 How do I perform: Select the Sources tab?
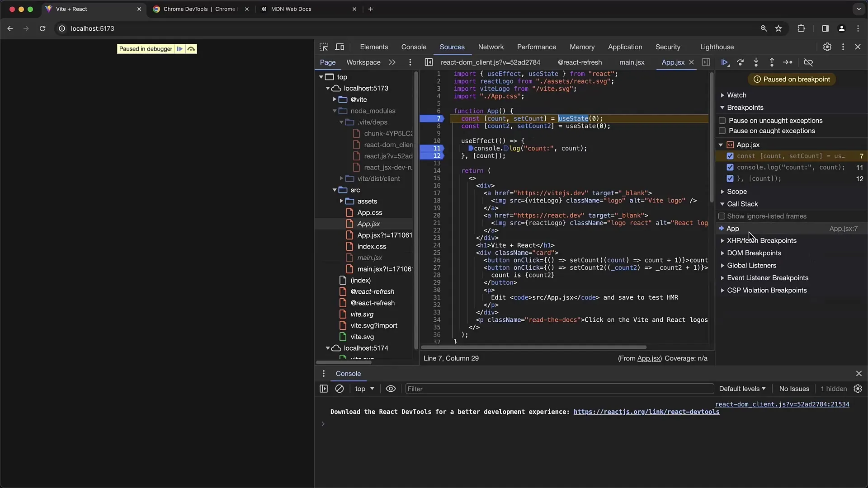point(452,47)
